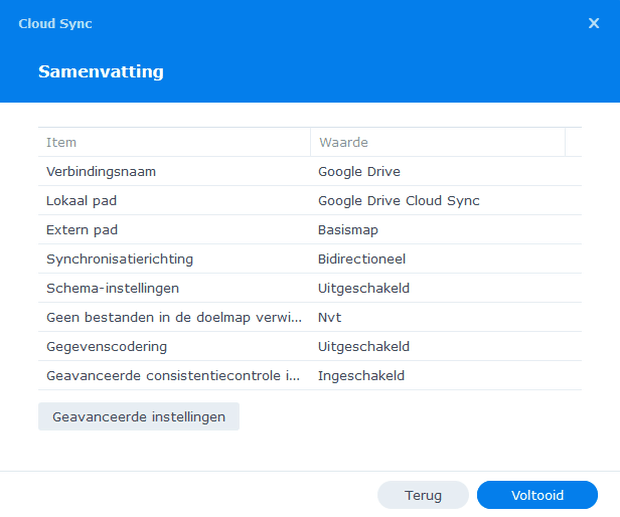Click the Waarde column header

pos(438,142)
